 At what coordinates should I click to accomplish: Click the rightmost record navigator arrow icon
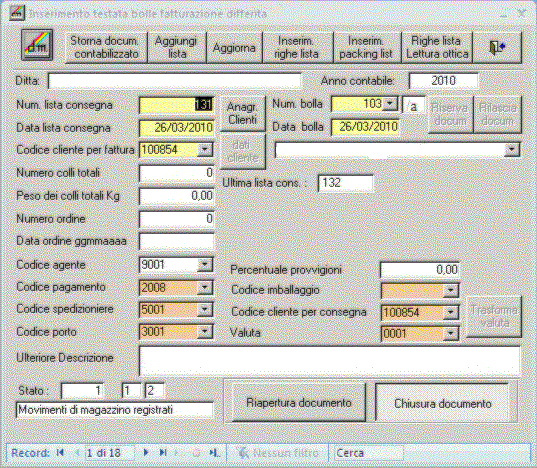point(214,453)
